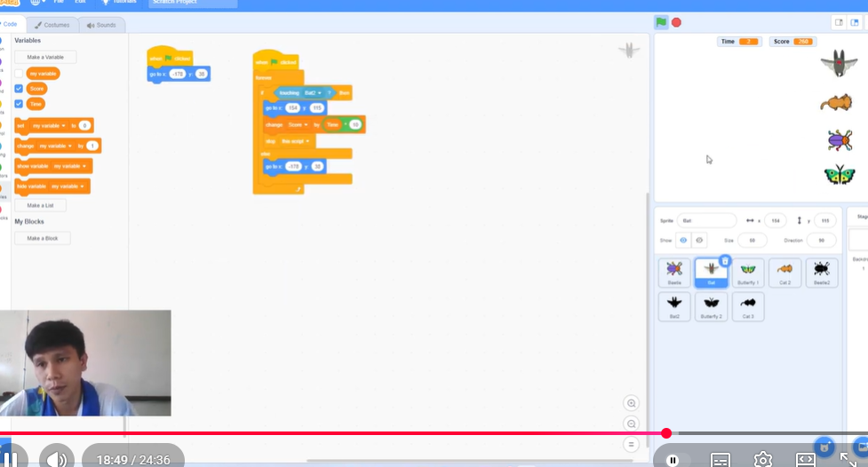Switch to the Code tab
This screenshot has height=467, width=868.
10,24
